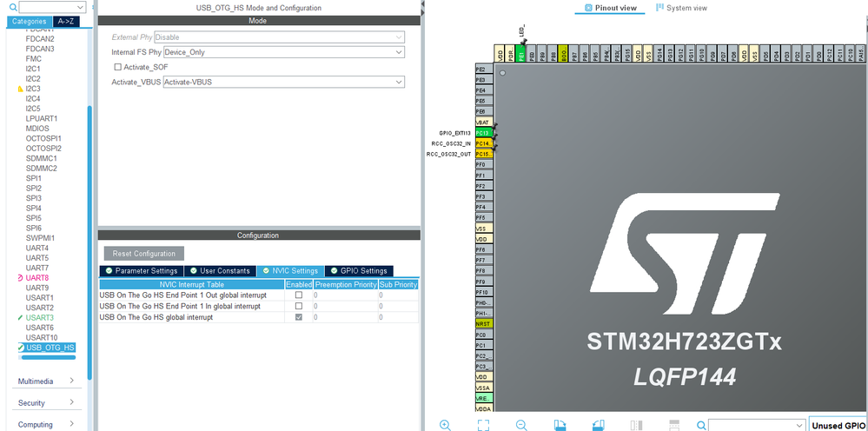The width and height of the screenshot is (868, 431).
Task: Select FDCAN2 in peripheral list
Action: (x=40, y=39)
